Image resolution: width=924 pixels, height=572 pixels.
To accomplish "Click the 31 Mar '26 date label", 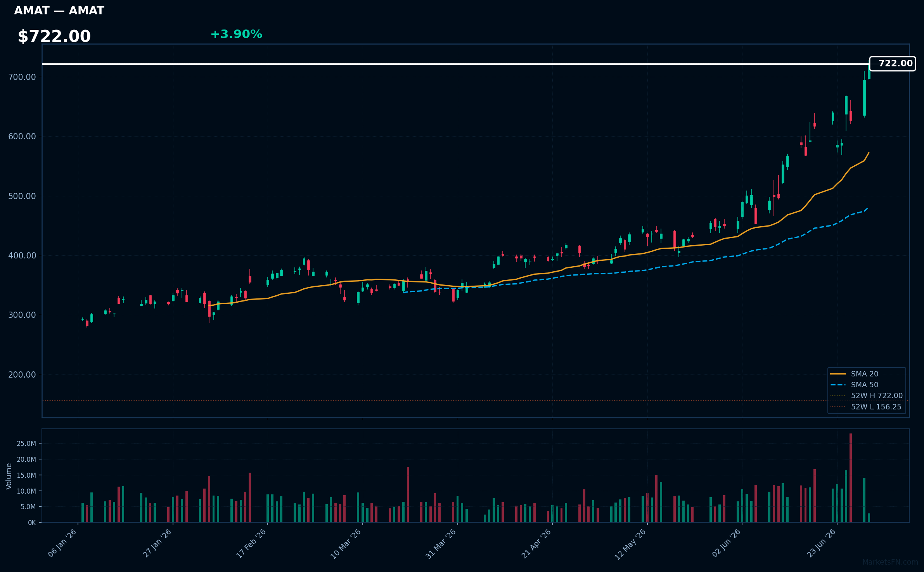I will (x=441, y=543).
